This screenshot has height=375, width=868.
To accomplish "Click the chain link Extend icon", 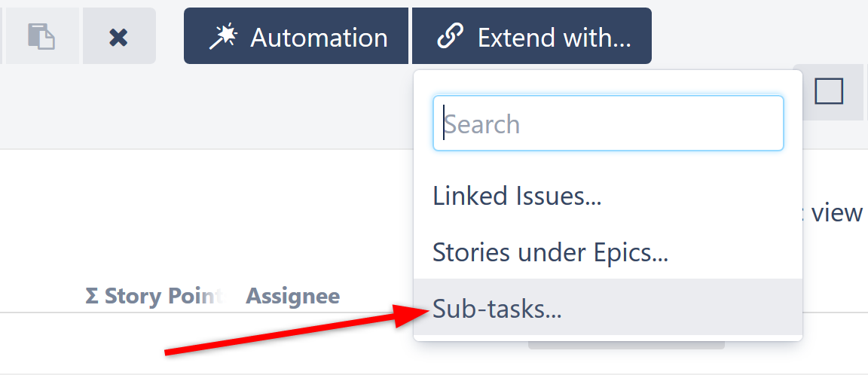I will (x=451, y=36).
